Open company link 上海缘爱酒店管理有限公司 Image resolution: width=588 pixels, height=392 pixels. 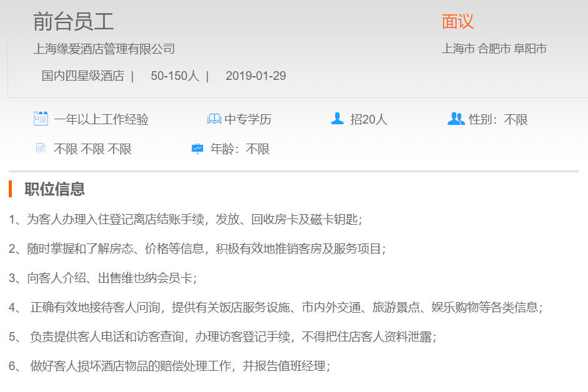point(104,49)
